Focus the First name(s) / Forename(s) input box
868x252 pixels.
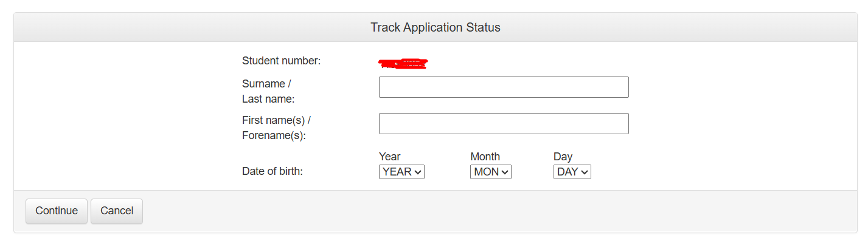[x=503, y=123]
